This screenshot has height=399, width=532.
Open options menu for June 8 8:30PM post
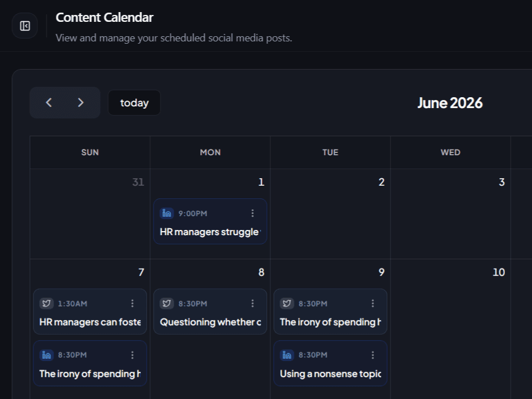coord(252,304)
